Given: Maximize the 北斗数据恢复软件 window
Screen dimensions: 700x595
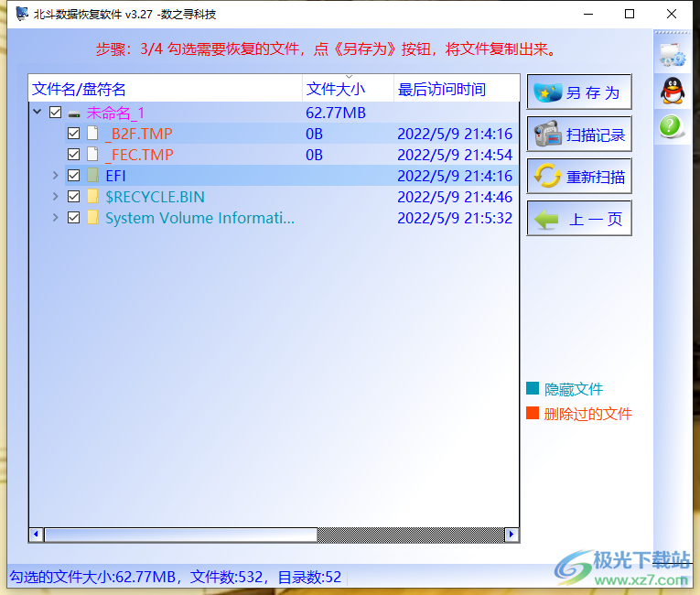Looking at the screenshot, I should (630, 15).
